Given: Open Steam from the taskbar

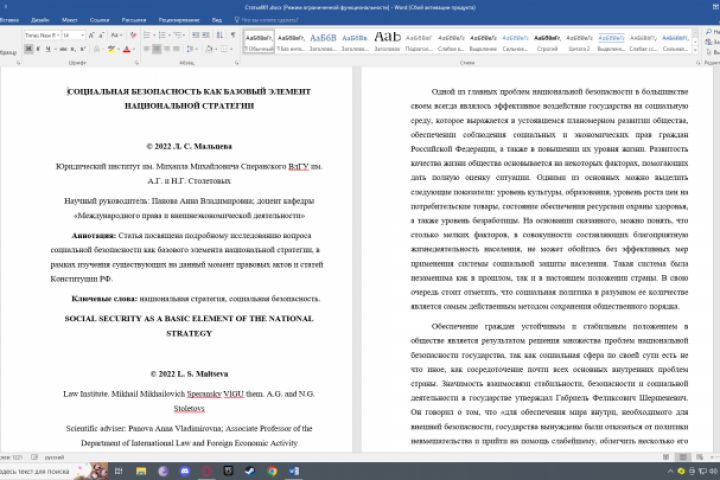Looking at the screenshot, I should (249, 471).
